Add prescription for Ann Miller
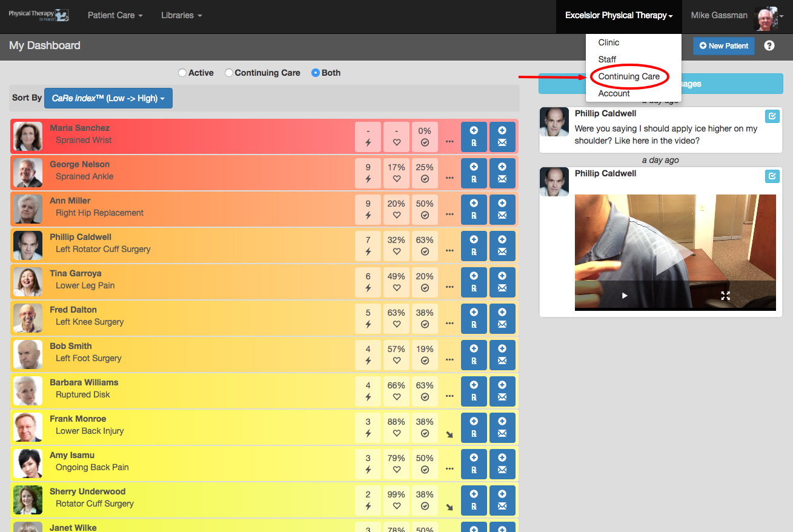 click(474, 209)
